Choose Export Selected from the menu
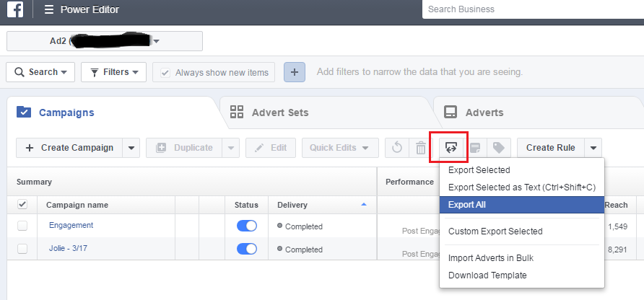644x300 pixels. pyautogui.click(x=521, y=170)
